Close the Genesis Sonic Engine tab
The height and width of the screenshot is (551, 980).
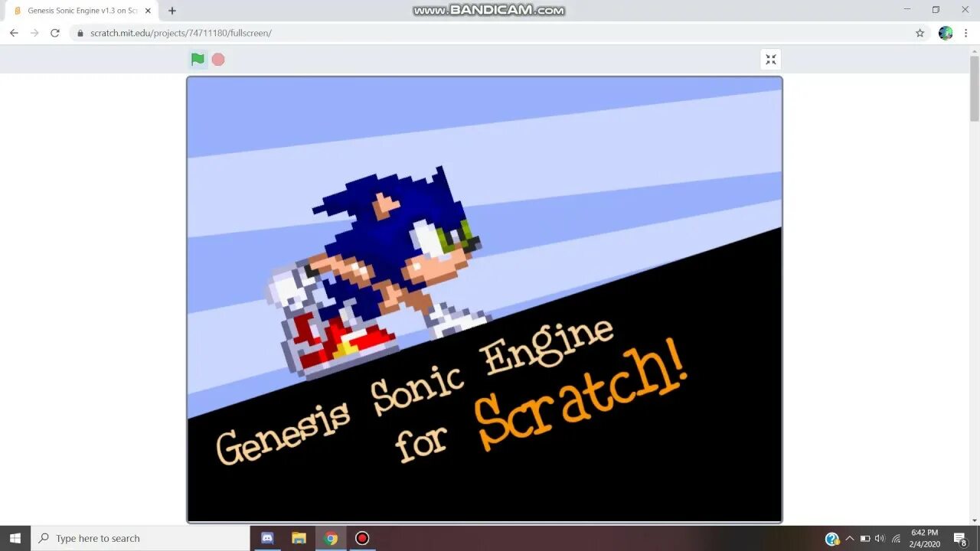click(148, 11)
